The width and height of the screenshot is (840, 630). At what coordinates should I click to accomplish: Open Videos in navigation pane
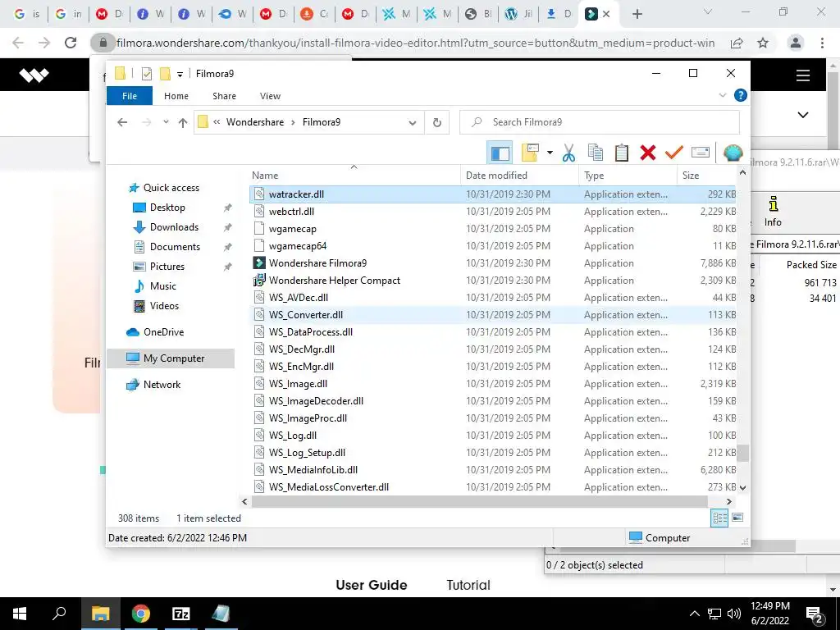point(156,306)
